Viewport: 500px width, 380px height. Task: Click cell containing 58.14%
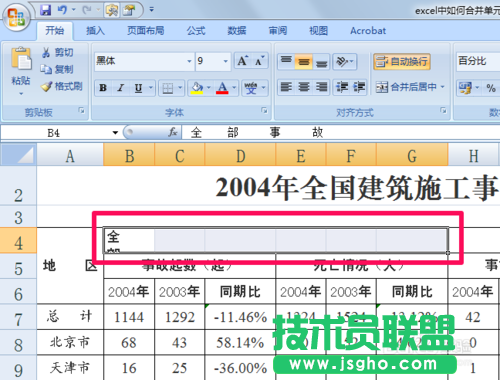pyautogui.click(x=240, y=343)
